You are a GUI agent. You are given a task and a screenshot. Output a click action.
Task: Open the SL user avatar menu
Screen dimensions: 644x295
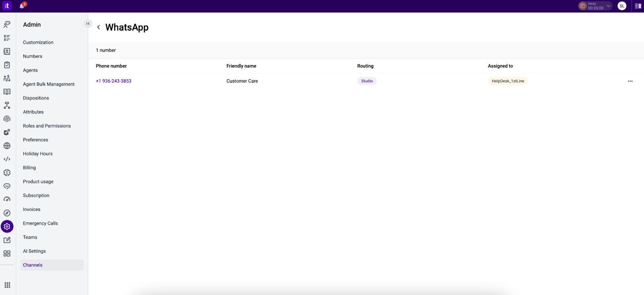pos(622,6)
